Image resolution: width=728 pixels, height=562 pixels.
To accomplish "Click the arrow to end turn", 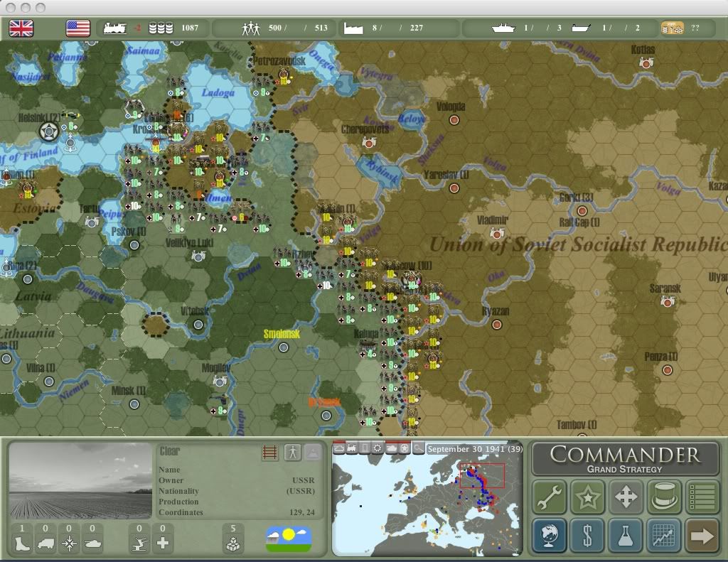I will 702,535.
